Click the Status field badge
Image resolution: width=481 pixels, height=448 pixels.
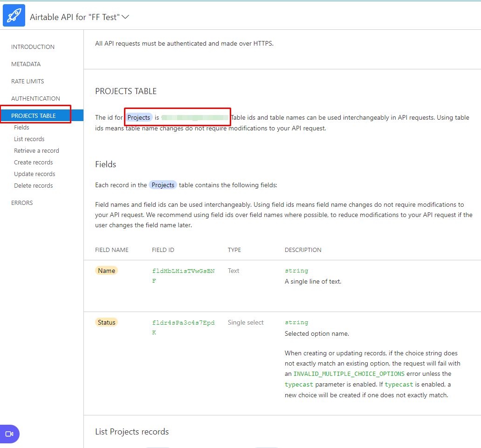[106, 322]
